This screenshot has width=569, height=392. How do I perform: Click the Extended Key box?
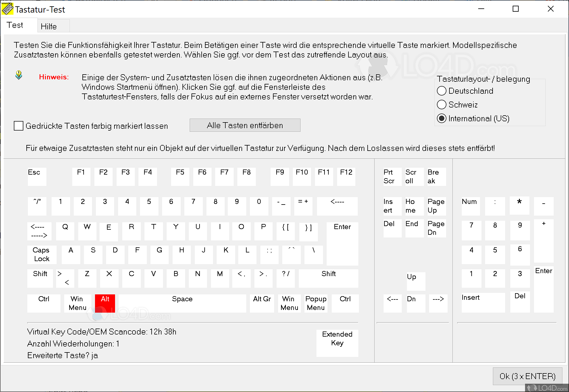pyautogui.click(x=337, y=343)
